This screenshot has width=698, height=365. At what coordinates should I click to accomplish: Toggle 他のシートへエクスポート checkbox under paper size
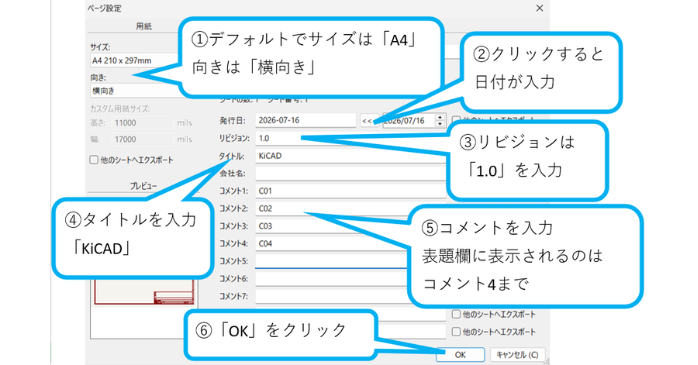click(94, 160)
